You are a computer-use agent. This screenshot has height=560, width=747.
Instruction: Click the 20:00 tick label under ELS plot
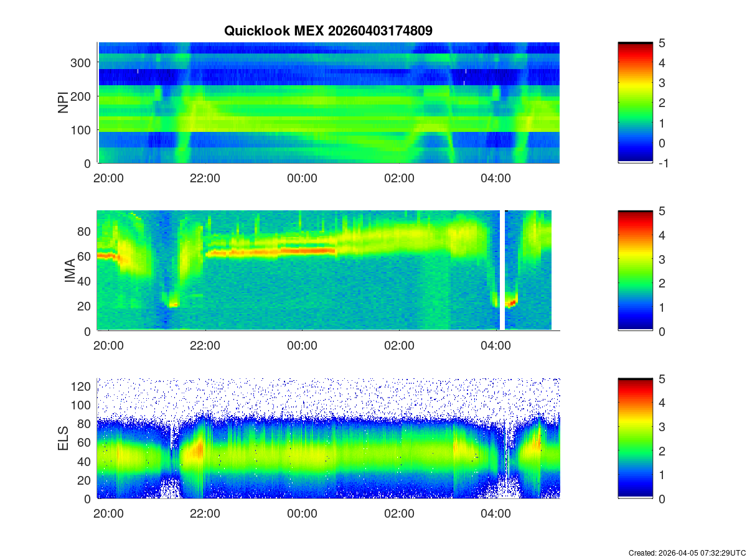point(108,514)
